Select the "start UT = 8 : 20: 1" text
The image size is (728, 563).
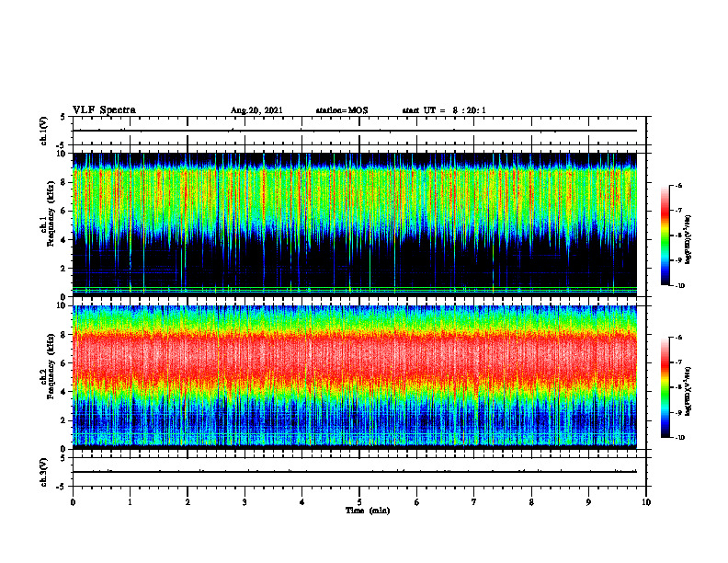444,110
